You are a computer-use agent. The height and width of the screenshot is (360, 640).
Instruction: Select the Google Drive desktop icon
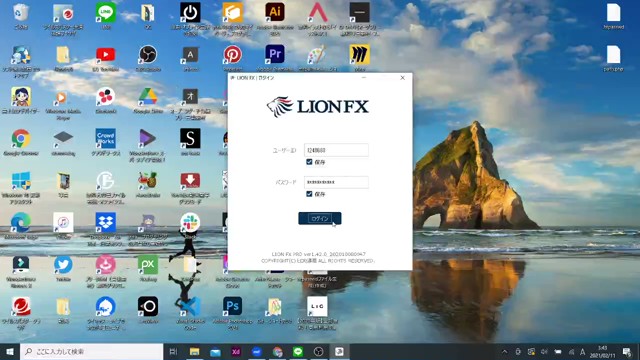pos(148,100)
